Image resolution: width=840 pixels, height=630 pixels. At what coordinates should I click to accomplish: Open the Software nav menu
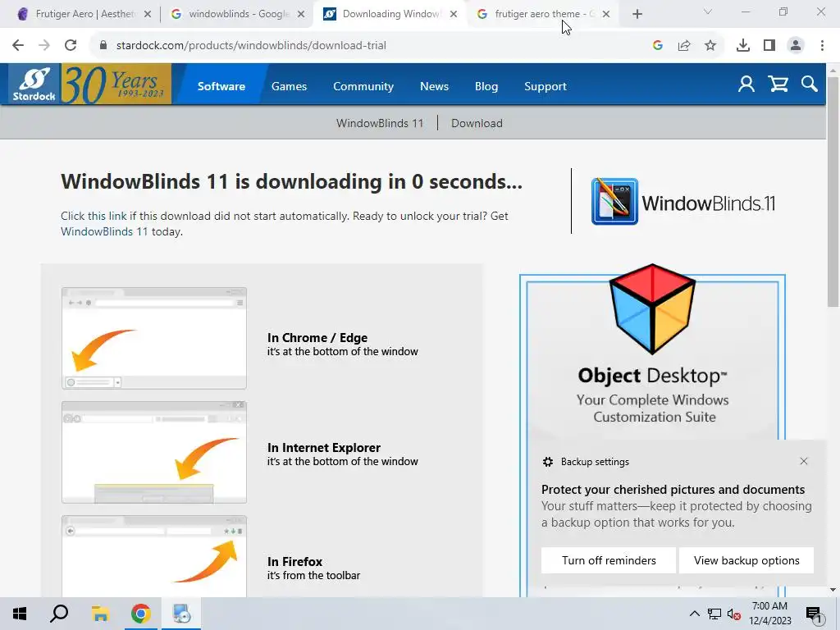221,86
